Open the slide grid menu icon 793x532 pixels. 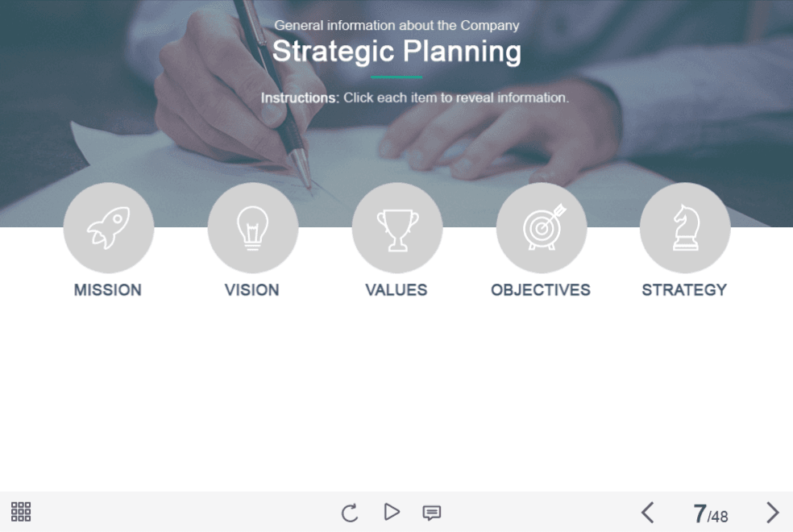click(x=21, y=511)
